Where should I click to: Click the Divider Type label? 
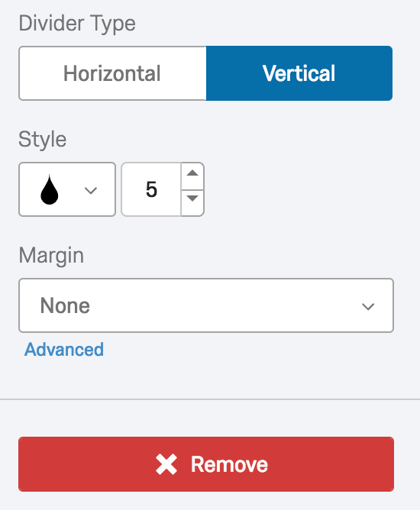77,24
